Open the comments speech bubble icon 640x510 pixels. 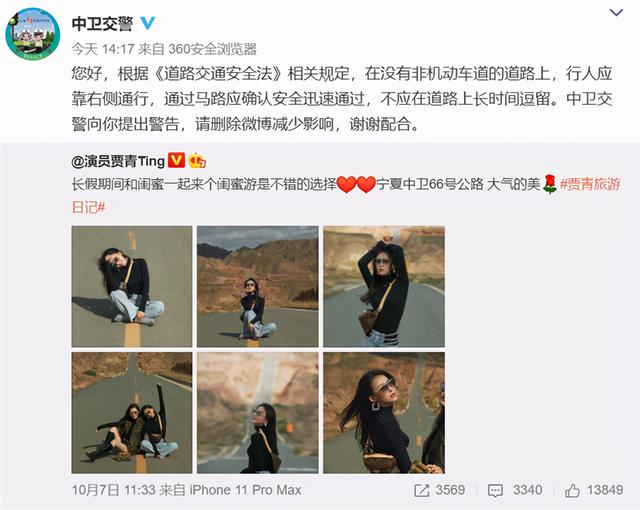click(x=495, y=490)
